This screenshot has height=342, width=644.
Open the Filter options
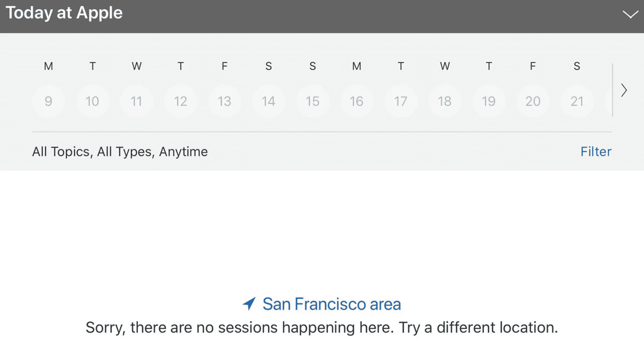tap(596, 152)
